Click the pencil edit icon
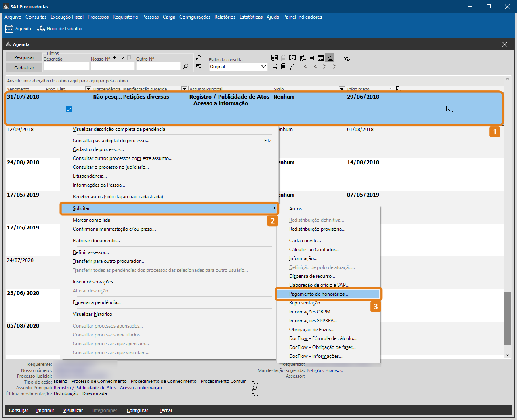 coord(293,67)
